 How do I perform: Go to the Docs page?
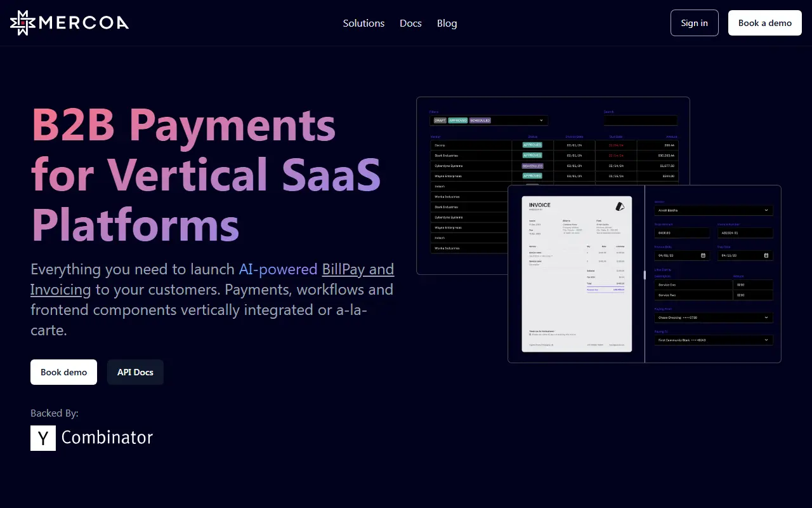pos(410,23)
